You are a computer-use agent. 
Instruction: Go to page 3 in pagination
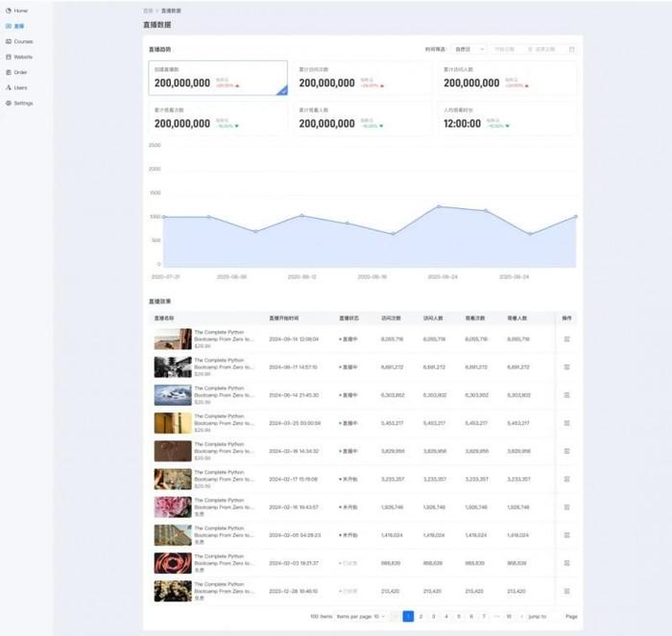coord(433,617)
